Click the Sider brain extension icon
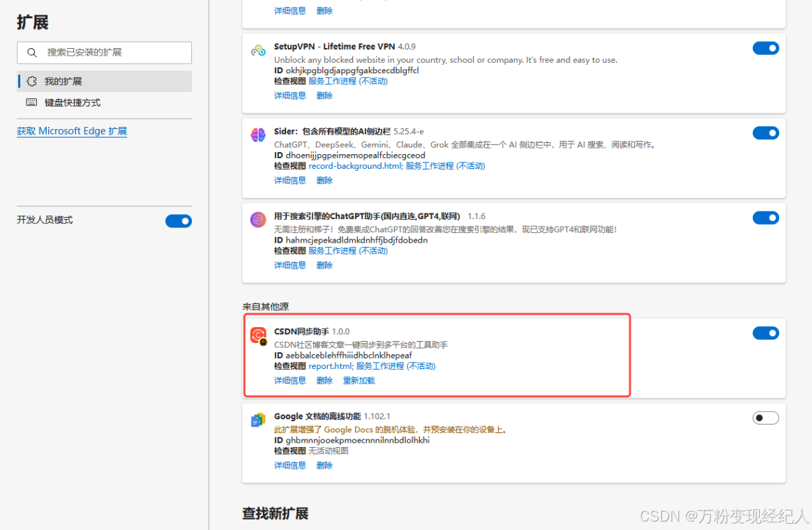The height and width of the screenshot is (530, 812). 258,135
